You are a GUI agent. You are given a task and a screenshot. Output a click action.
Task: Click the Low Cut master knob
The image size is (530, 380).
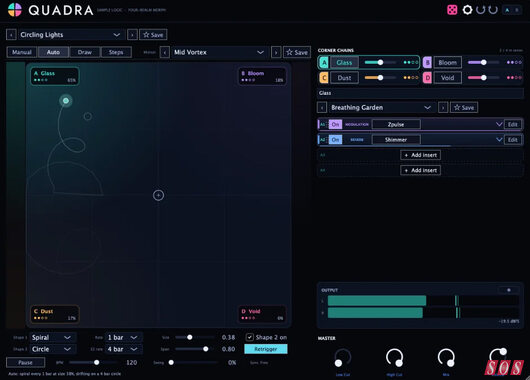pos(342,358)
